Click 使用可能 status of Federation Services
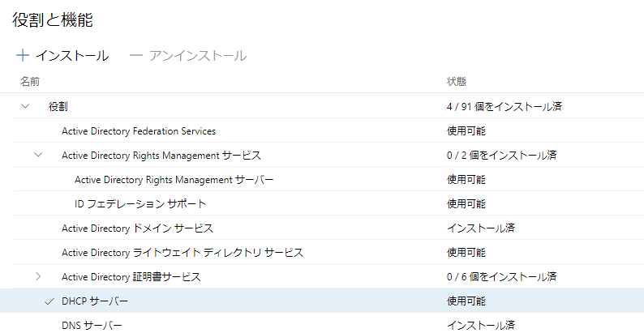644x333 pixels. [466, 130]
